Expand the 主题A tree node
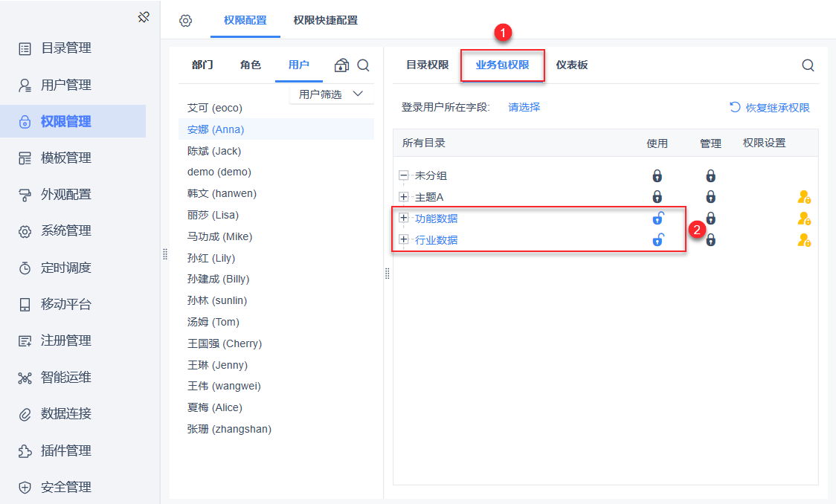This screenshot has width=836, height=504. click(404, 197)
